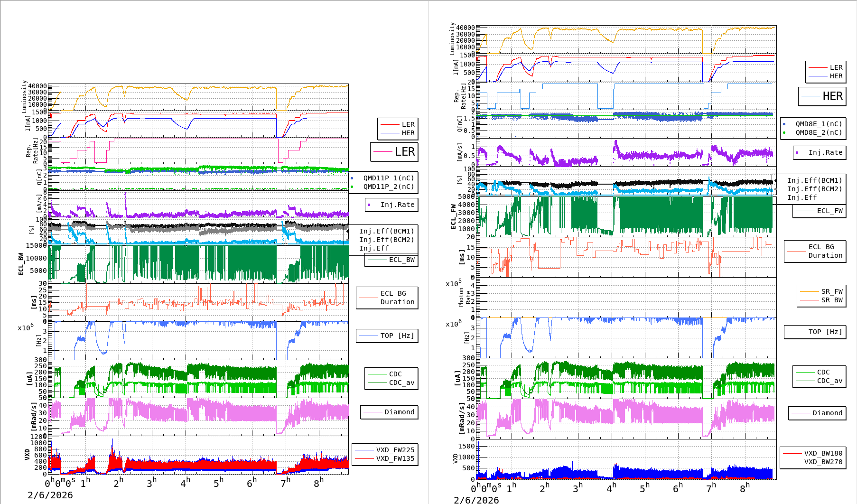Image resolution: width=857 pixels, height=504 pixels.
Task: Click the SR_BW legend entry
Action: tap(831, 300)
